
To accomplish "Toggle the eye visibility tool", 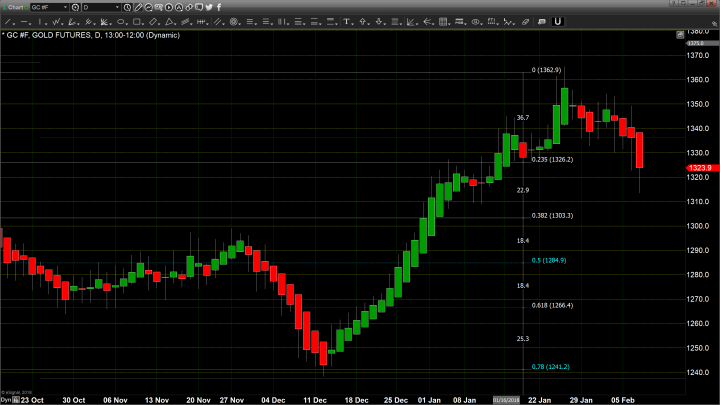I will coord(476,20).
